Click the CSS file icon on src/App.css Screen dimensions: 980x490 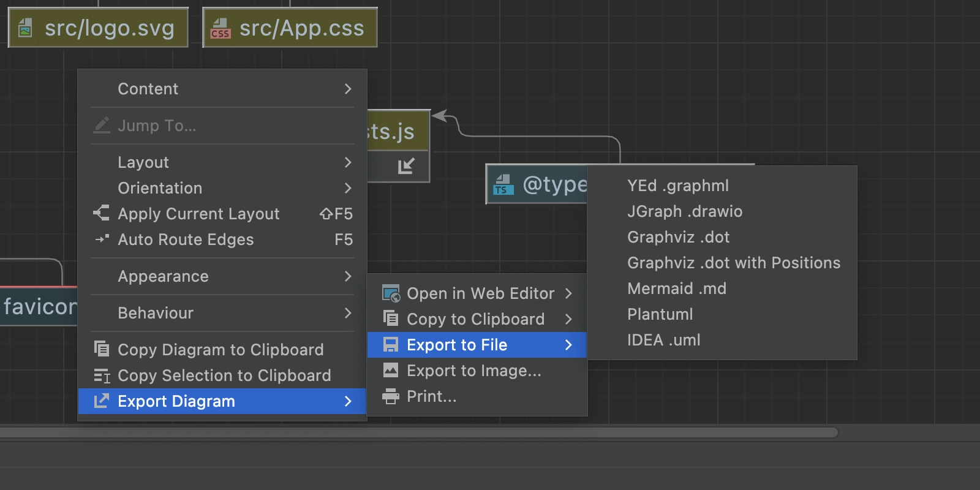pos(220,28)
